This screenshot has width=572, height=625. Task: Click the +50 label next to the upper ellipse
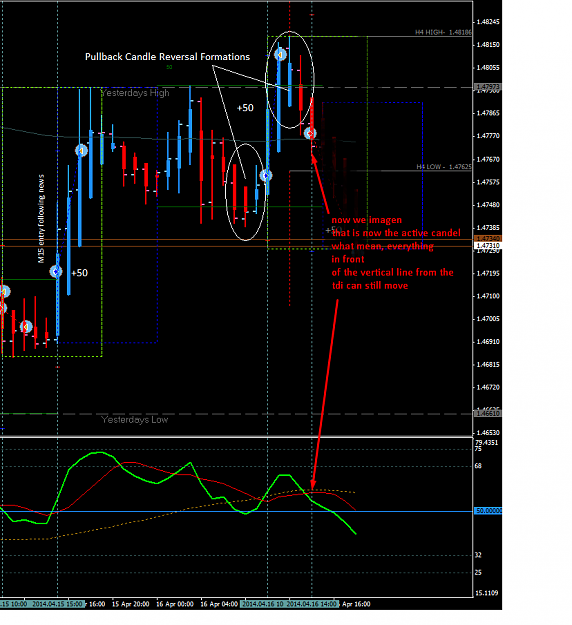pyautogui.click(x=245, y=108)
